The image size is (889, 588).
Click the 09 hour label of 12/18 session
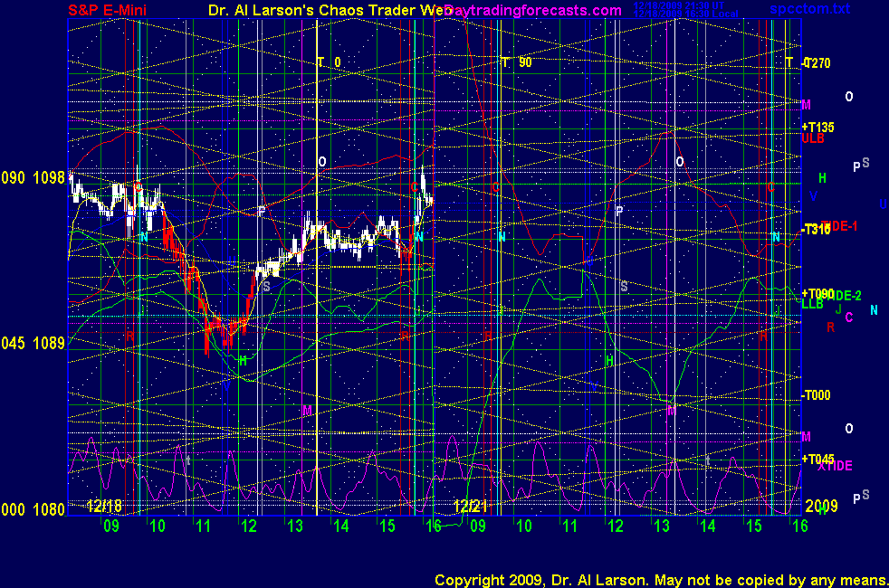pos(111,526)
